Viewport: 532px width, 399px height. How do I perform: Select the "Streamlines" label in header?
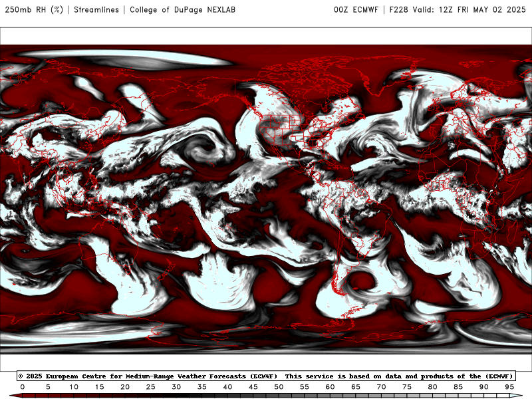(x=96, y=10)
